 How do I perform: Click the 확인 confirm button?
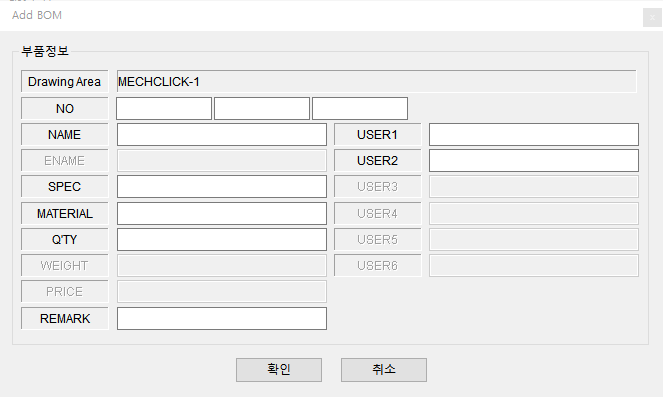(279, 370)
